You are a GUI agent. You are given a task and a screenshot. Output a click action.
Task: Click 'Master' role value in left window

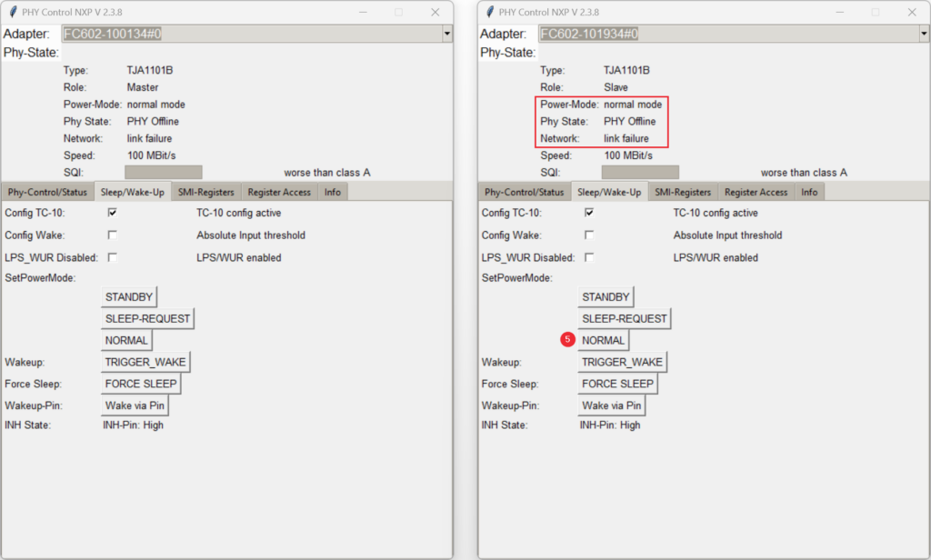(x=143, y=87)
